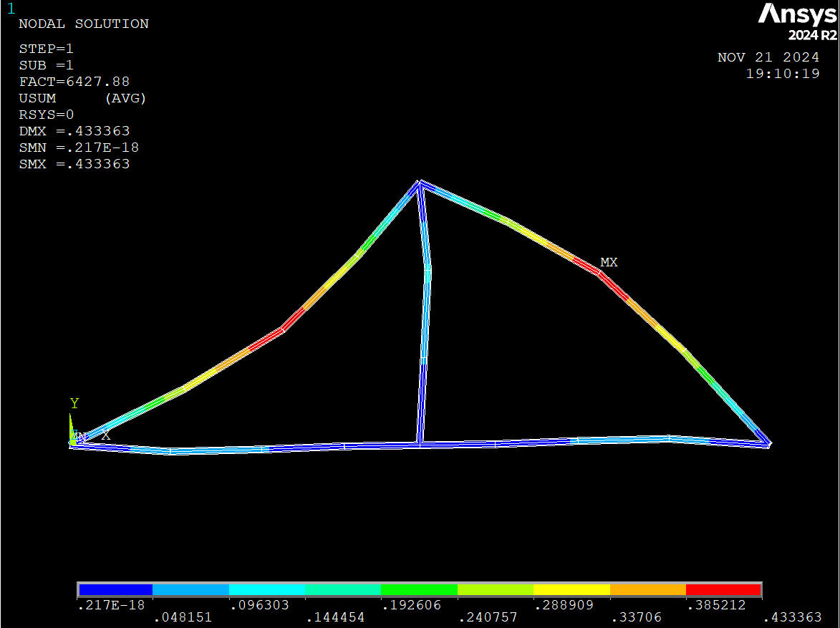Click the bright green legend color band
840x628 pixels.
tap(419, 590)
